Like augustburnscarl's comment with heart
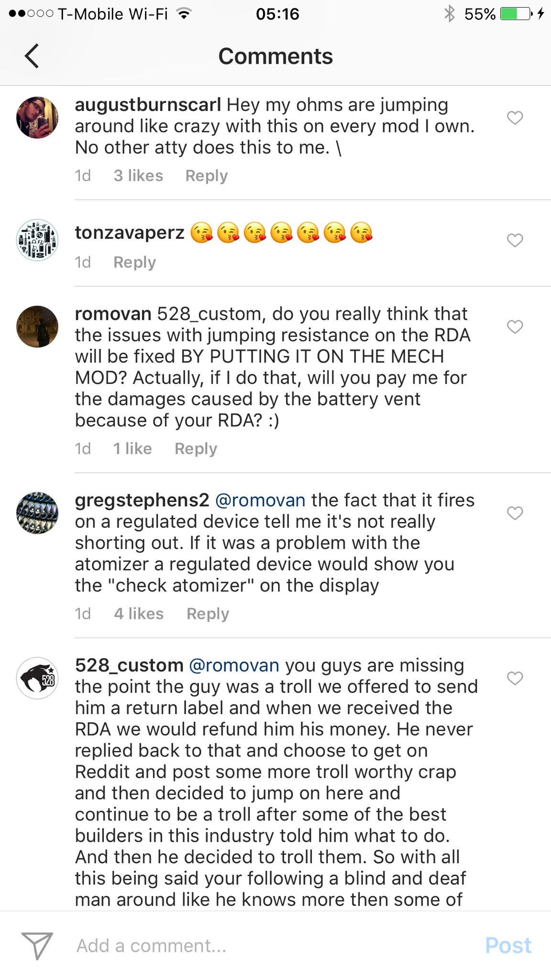This screenshot has width=551, height=980. click(515, 117)
